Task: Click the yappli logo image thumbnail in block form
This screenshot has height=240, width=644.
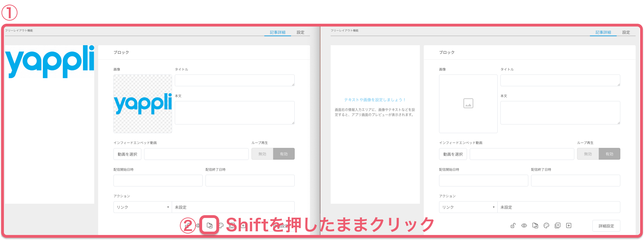Action: pos(143,104)
